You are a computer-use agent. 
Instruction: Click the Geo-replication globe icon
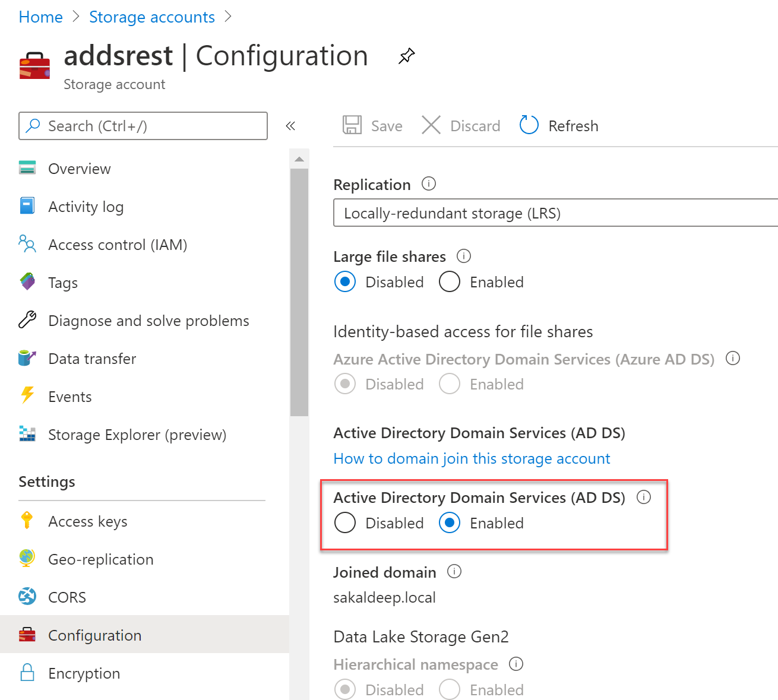(x=27, y=559)
